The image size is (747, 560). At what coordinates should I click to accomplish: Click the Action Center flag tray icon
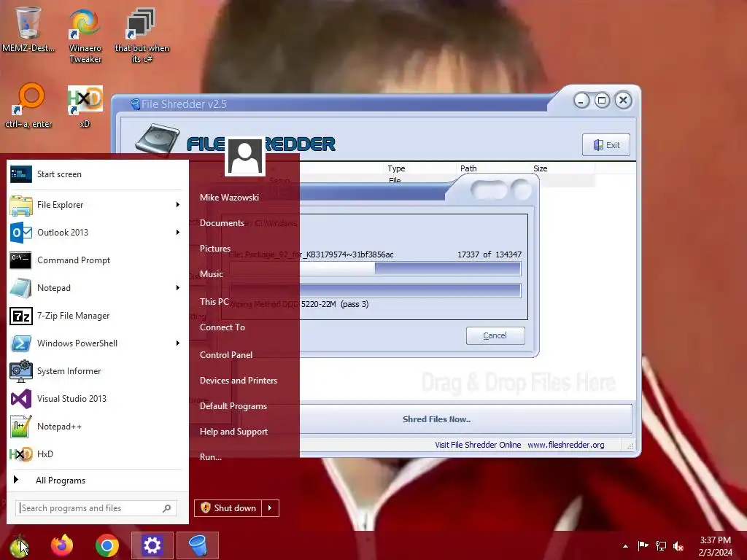coord(643,545)
